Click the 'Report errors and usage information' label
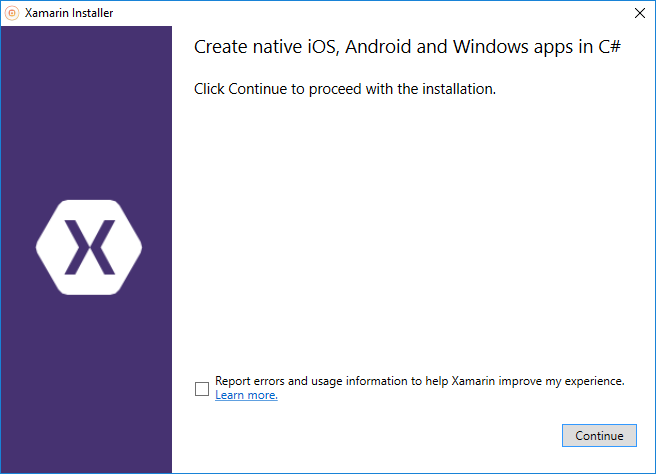The height and width of the screenshot is (474, 656). point(420,381)
